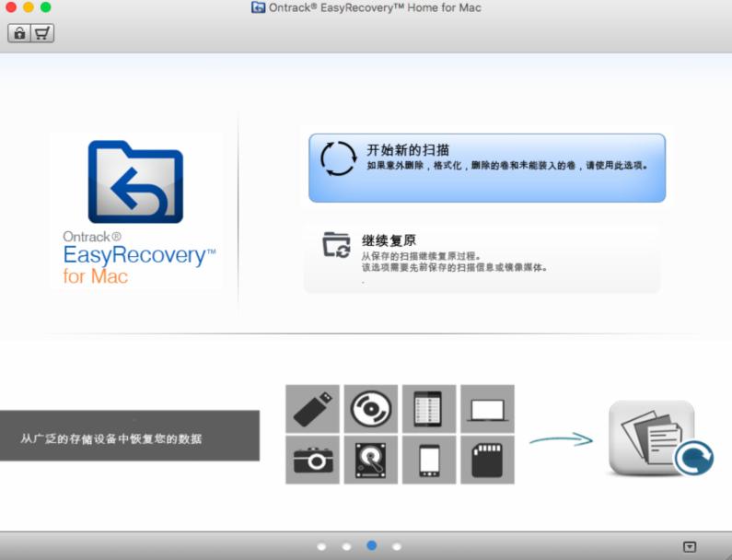Close the window with red button
Image resolution: width=732 pixels, height=560 pixels.
click(x=11, y=7)
